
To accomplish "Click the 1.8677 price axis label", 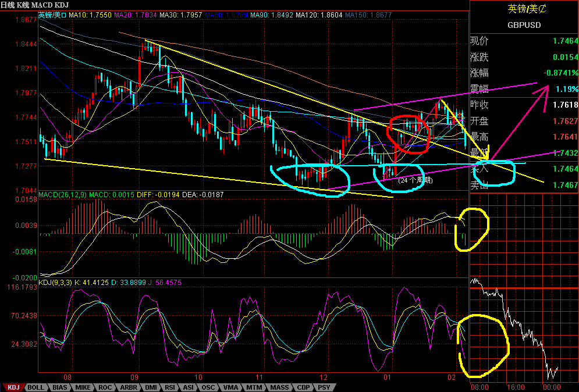I will (26, 20).
